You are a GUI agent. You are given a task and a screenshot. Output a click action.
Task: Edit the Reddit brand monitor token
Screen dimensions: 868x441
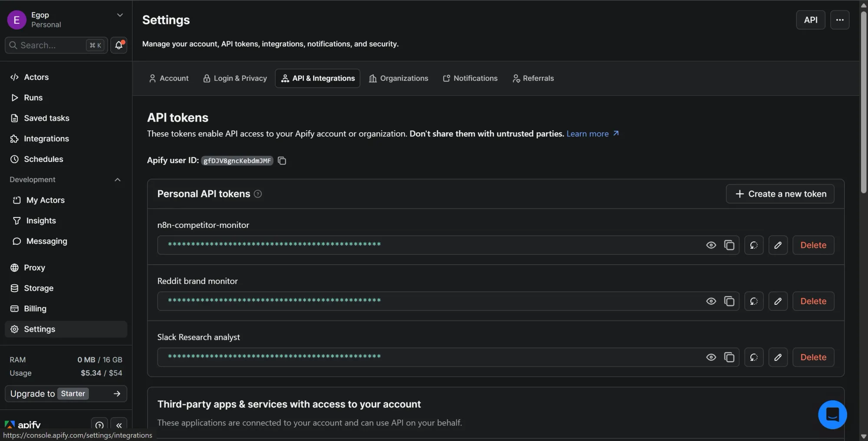tap(778, 301)
